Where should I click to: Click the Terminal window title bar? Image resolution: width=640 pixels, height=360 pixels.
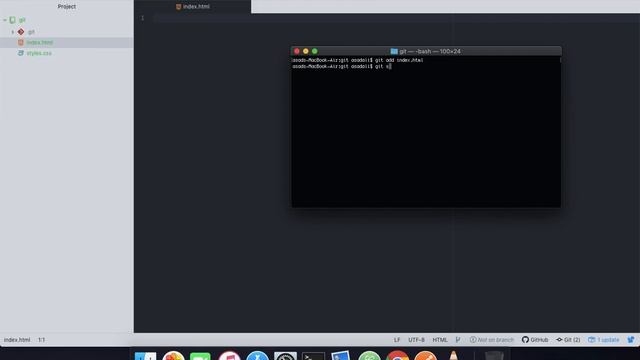tap(426, 51)
